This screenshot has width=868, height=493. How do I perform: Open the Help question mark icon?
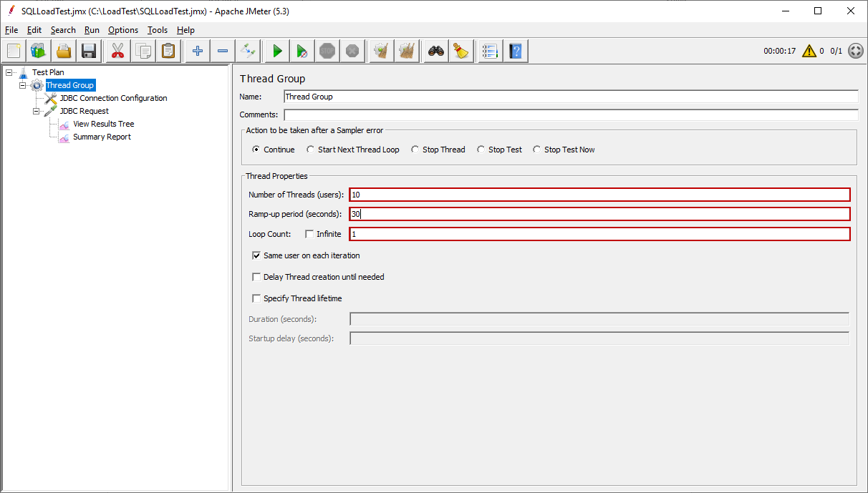(x=516, y=51)
